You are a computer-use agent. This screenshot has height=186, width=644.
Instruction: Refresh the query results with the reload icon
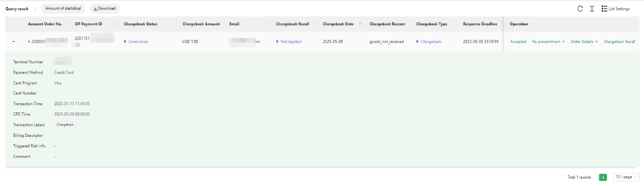pos(580,9)
